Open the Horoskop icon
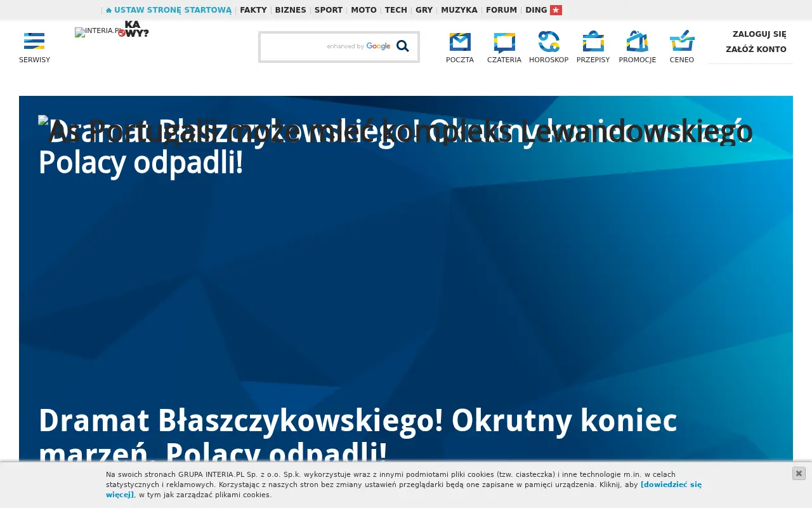This screenshot has width=812, height=508. [549, 42]
